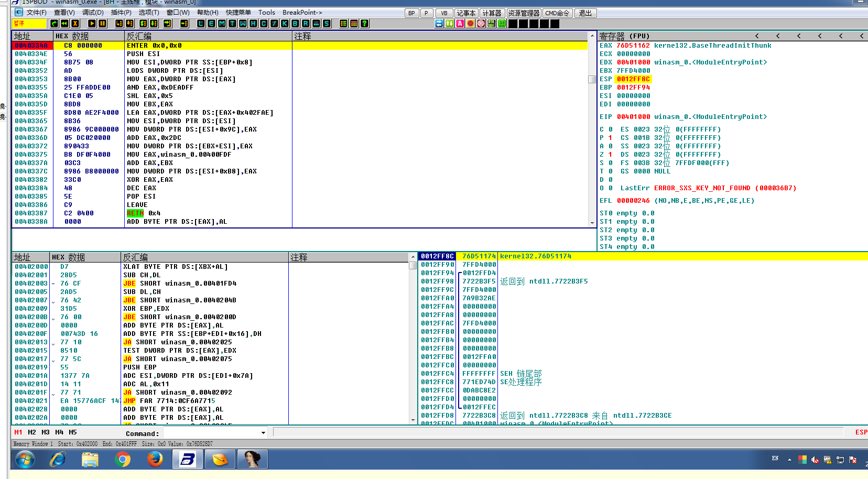Pause execution with the pause icon
Screen dimensions: 868x479
point(103,24)
